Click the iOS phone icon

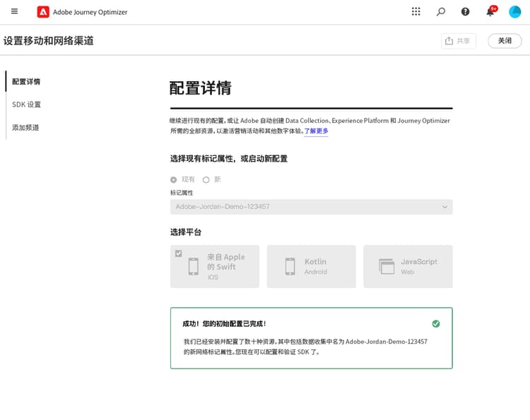click(x=194, y=266)
